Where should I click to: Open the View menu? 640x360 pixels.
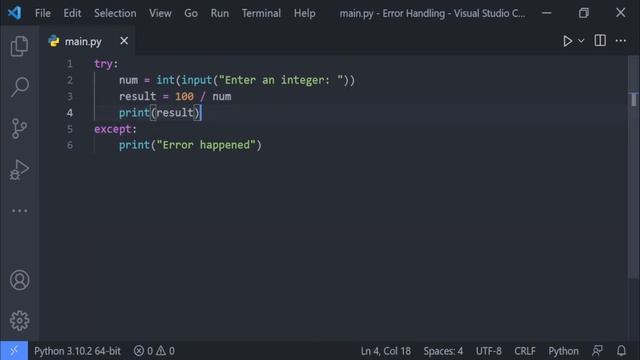click(160, 13)
